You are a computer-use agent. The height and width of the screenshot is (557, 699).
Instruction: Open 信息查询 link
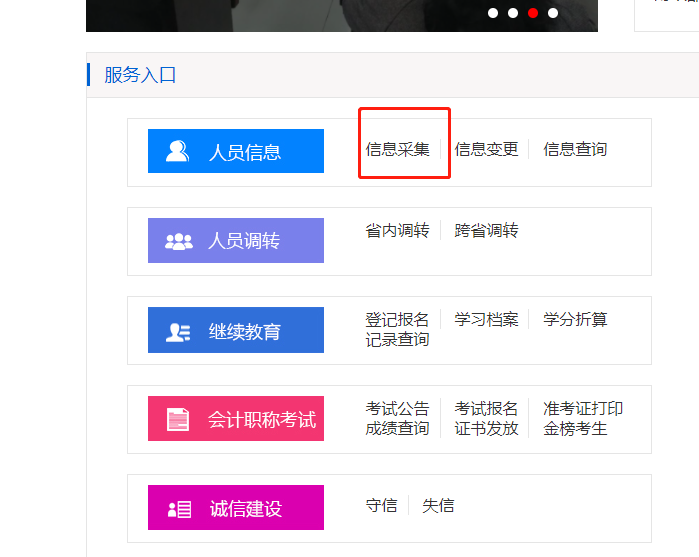[x=575, y=149]
